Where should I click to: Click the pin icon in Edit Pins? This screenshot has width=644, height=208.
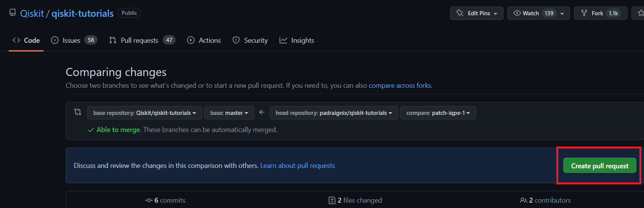point(460,13)
